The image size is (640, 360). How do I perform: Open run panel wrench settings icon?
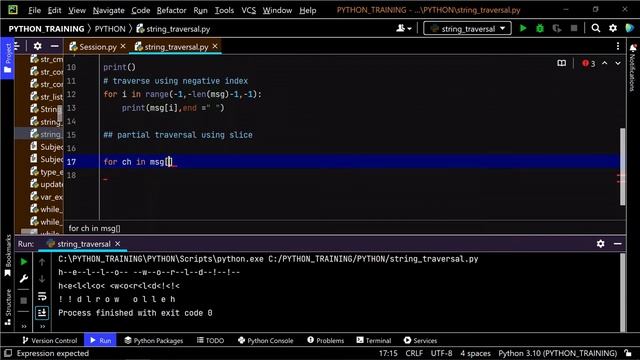[x=24, y=279]
